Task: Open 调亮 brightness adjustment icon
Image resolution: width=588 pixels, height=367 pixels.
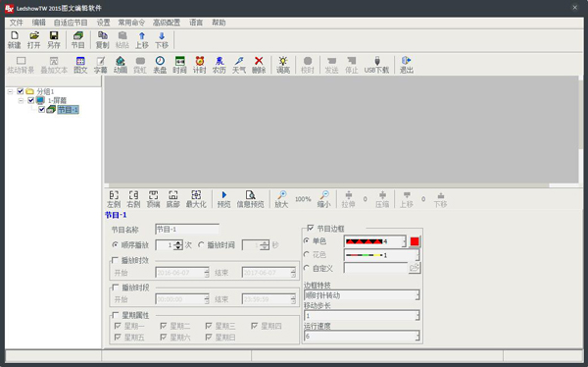Action: click(283, 65)
